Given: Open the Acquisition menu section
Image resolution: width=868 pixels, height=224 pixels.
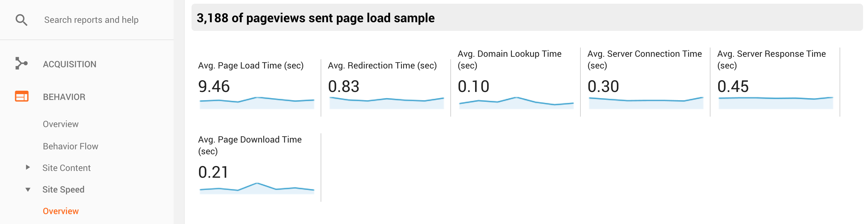Looking at the screenshot, I should (x=70, y=64).
